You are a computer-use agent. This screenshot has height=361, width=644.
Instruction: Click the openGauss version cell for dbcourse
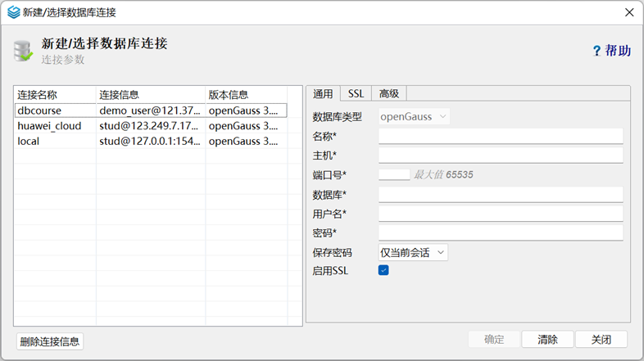(x=246, y=111)
